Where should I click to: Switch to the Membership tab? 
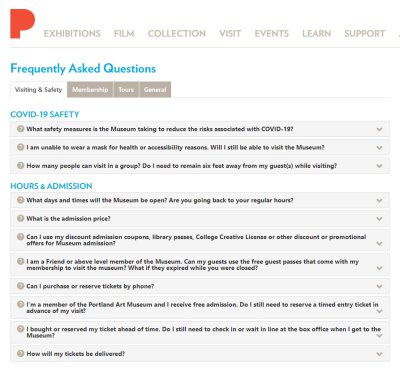tap(90, 90)
